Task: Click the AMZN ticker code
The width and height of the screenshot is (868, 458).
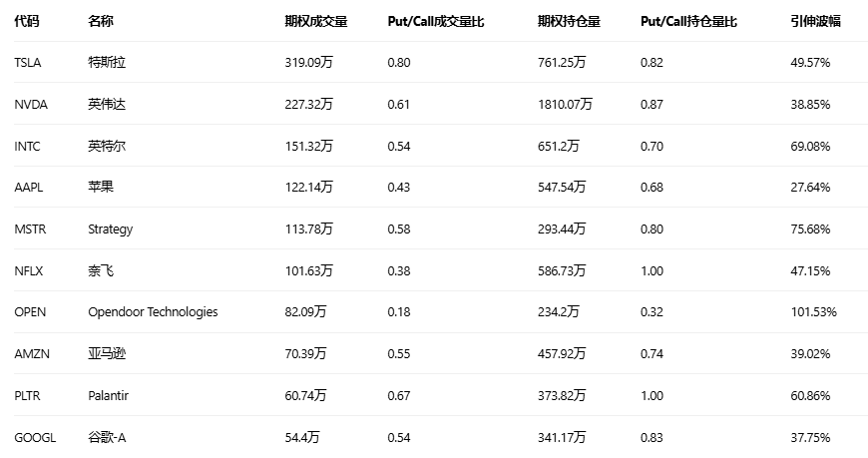Action: [x=32, y=354]
